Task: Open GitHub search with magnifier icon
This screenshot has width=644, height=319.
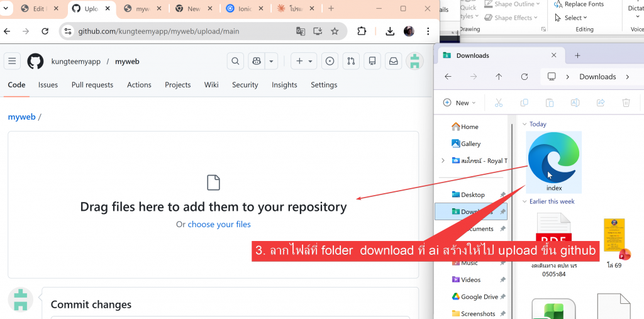Action: click(x=235, y=61)
